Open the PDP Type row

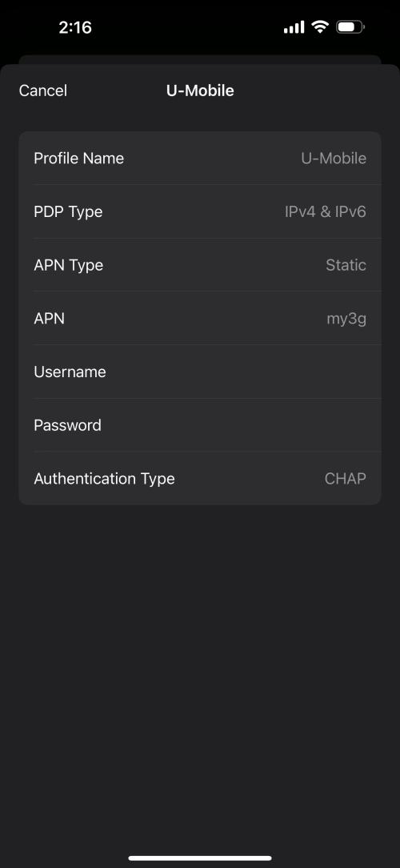click(200, 212)
